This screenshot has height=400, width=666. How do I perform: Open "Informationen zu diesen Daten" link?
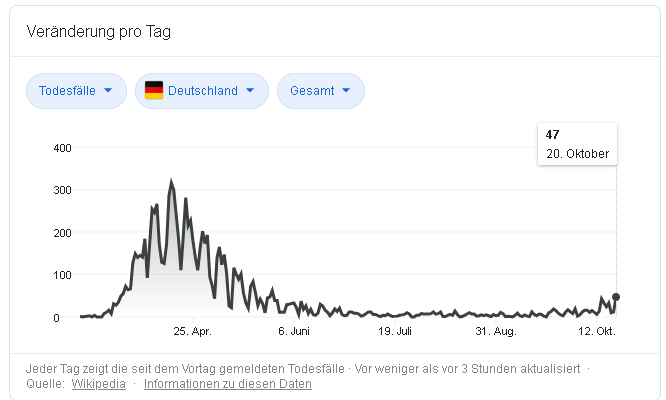tap(228, 384)
